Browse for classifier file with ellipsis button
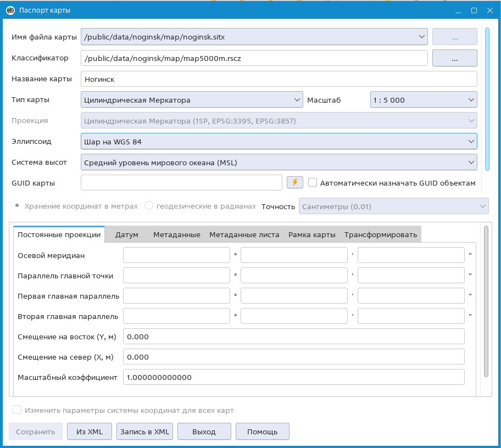Viewport: 501px width, 448px height. click(454, 58)
